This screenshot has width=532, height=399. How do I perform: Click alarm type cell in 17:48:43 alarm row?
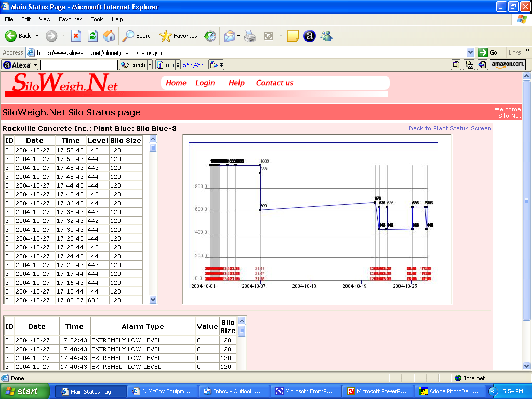(x=143, y=349)
